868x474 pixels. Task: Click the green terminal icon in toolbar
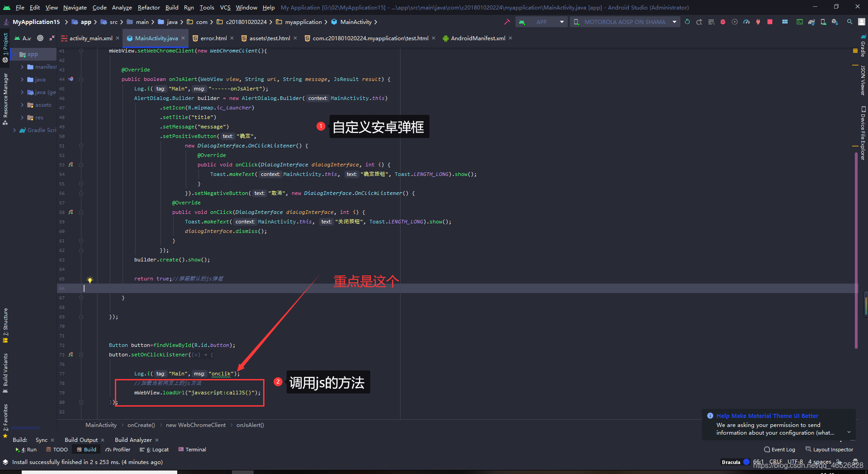point(800,22)
